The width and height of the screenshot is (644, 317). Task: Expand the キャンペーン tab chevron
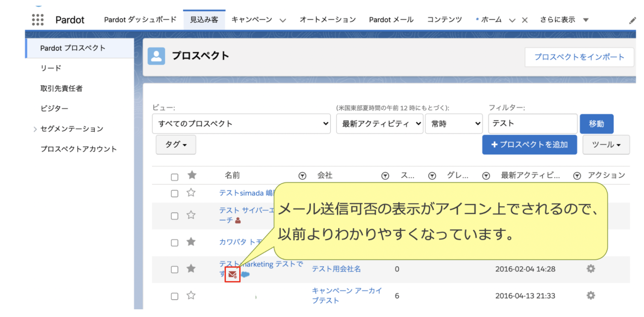[282, 20]
